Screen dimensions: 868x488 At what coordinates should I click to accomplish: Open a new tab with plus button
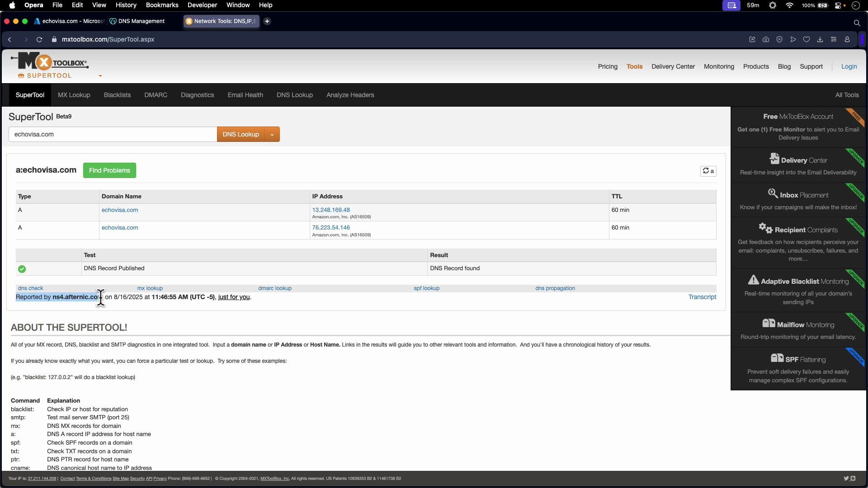(x=267, y=21)
